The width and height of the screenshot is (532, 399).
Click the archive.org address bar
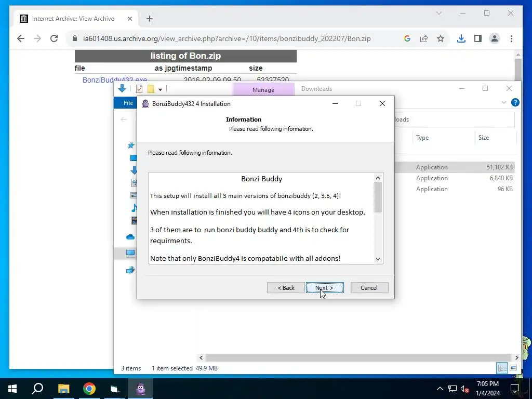pyautogui.click(x=227, y=38)
